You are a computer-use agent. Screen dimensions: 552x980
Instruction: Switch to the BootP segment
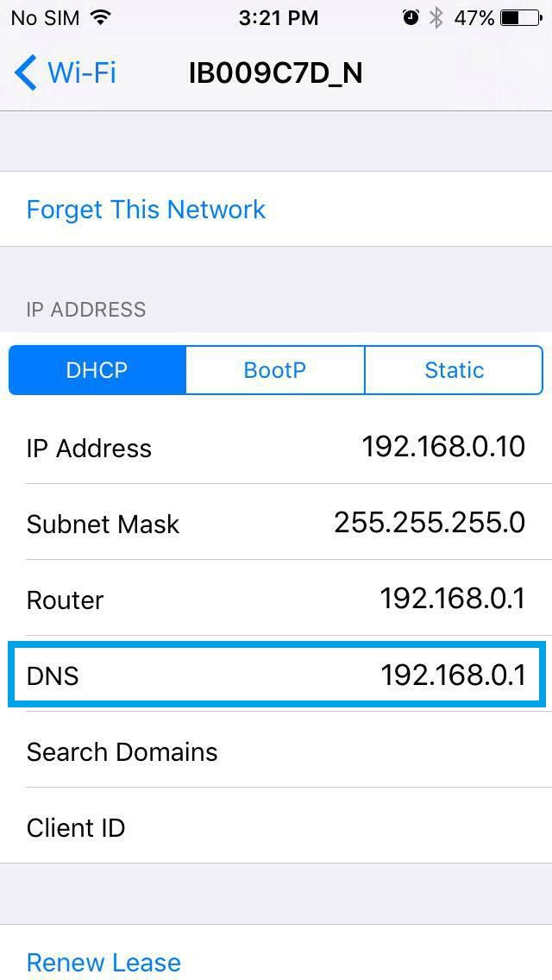pos(275,370)
